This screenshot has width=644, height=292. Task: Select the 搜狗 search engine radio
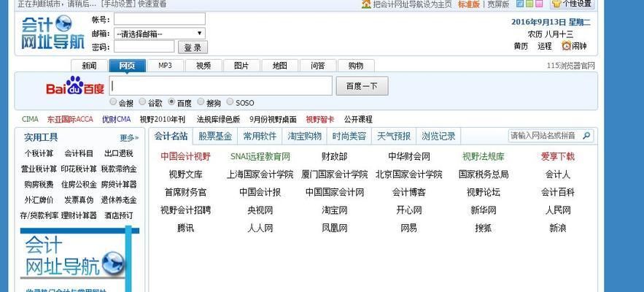click(201, 101)
